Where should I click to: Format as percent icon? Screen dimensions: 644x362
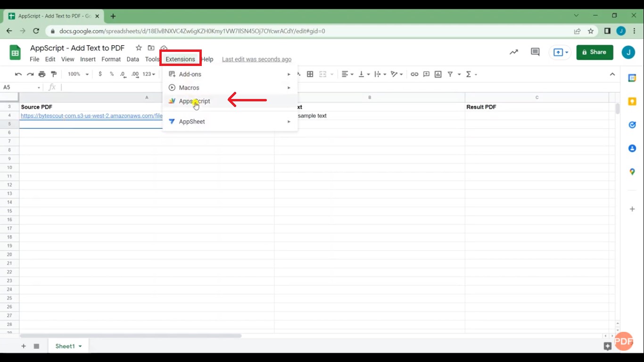(112, 74)
